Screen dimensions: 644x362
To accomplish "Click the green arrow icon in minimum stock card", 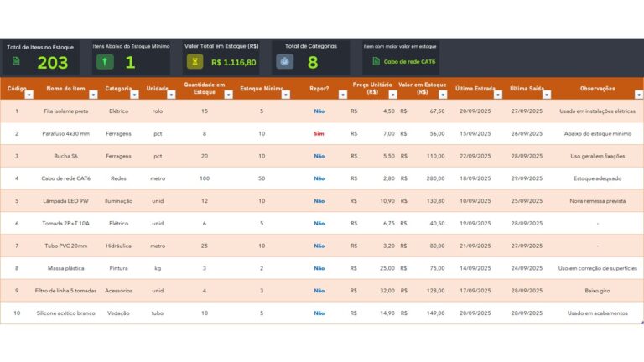I will point(105,61).
